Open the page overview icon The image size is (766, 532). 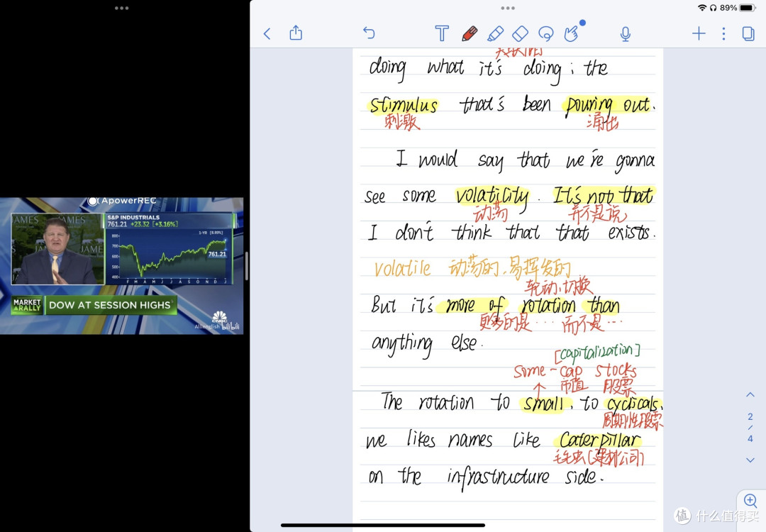[x=748, y=33]
